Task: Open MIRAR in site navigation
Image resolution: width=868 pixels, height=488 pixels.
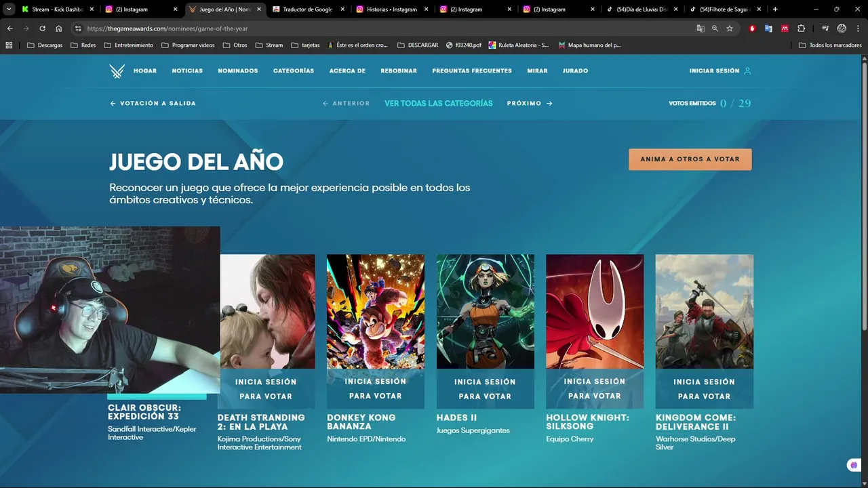Action: point(537,71)
